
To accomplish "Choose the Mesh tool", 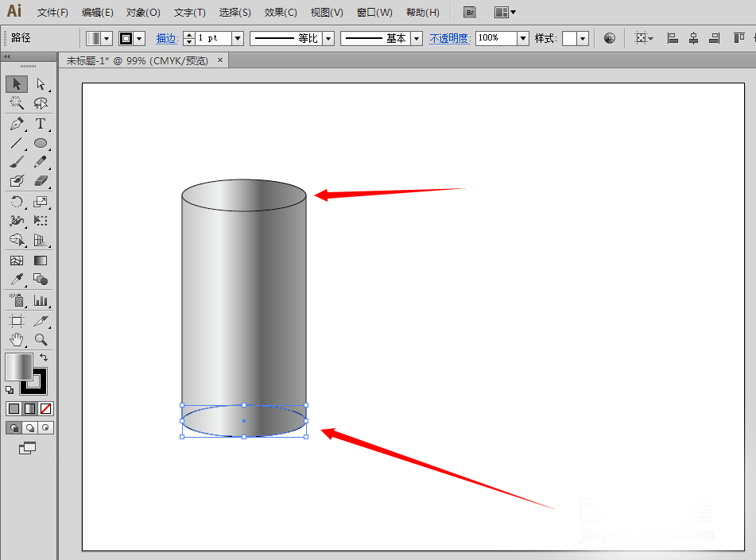I will click(17, 261).
